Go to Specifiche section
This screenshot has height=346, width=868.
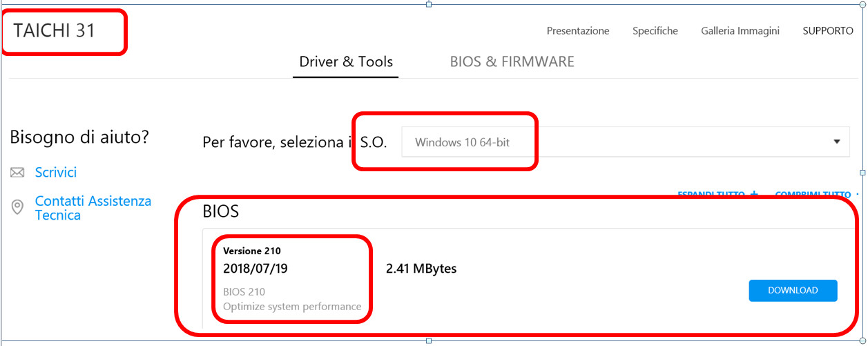(655, 31)
